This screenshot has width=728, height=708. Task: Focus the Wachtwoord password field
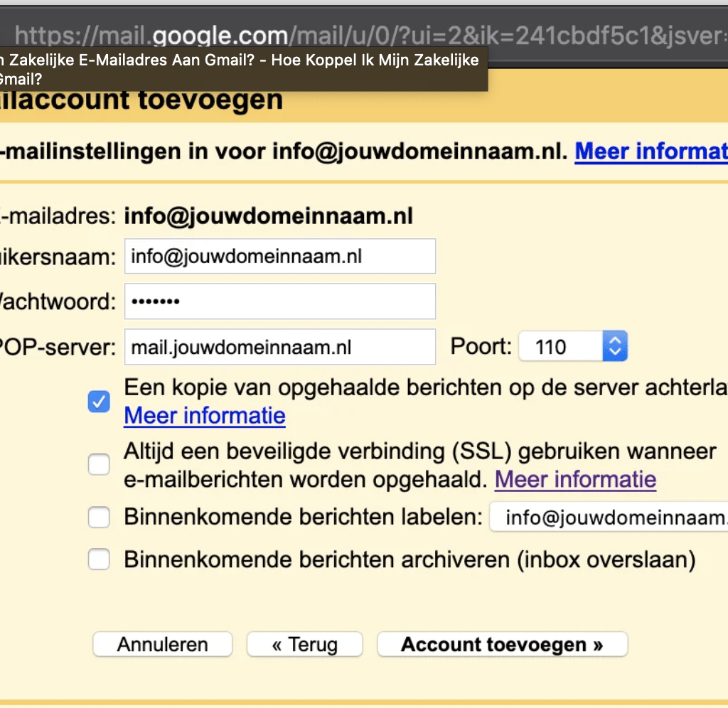tap(279, 301)
